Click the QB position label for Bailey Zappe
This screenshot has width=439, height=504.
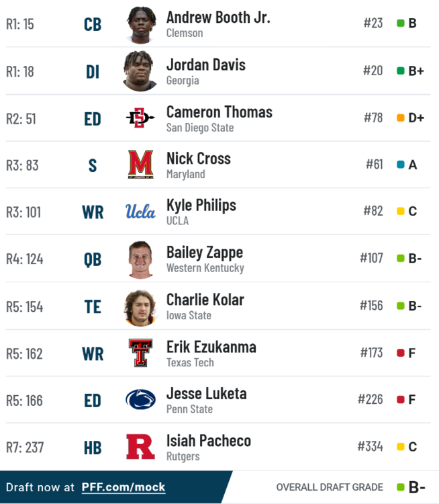(93, 259)
